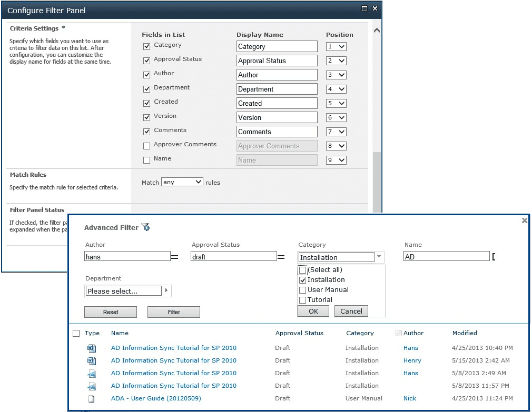Click equals operator next to Approval Status field
The width and height of the screenshot is (532, 412).
point(281,257)
